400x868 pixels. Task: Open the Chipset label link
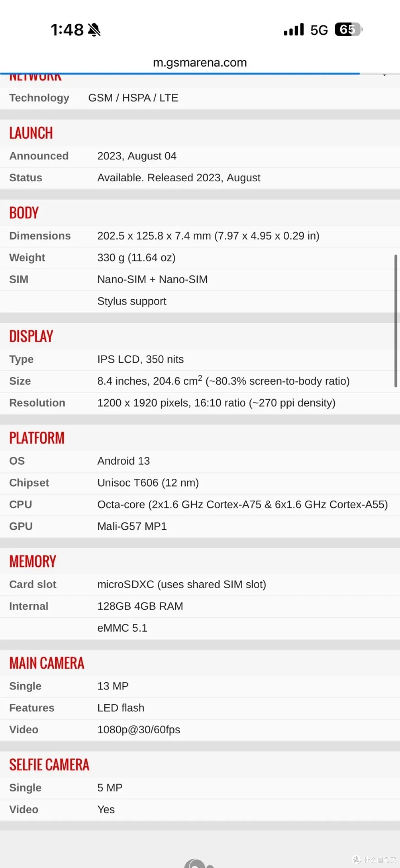click(29, 482)
